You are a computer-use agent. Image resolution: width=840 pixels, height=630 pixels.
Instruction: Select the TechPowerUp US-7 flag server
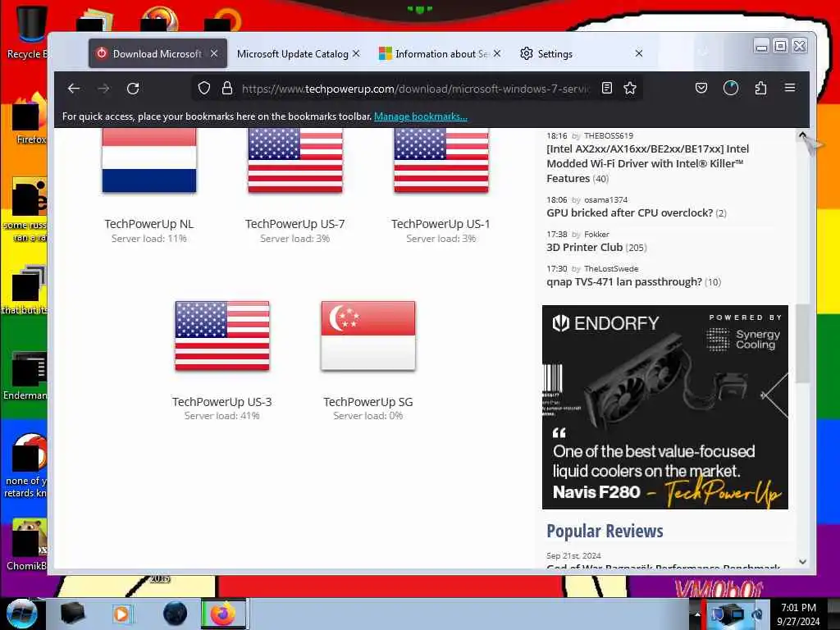(x=295, y=160)
